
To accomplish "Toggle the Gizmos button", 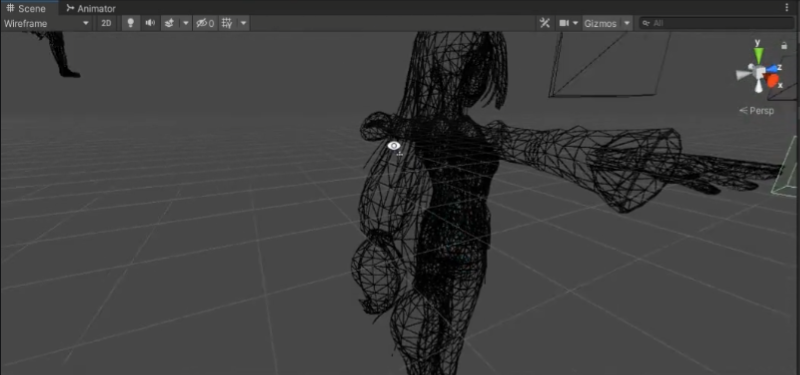I will (601, 23).
